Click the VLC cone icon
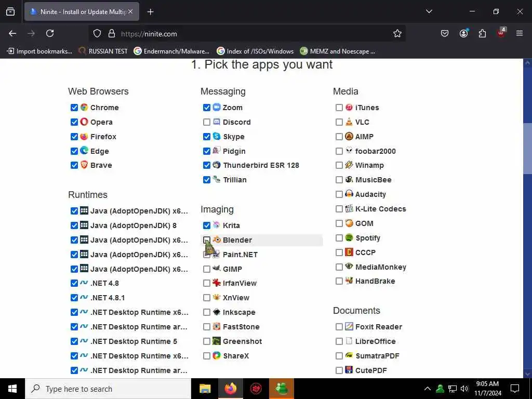Viewport: 532px width, 399px height. click(349, 122)
